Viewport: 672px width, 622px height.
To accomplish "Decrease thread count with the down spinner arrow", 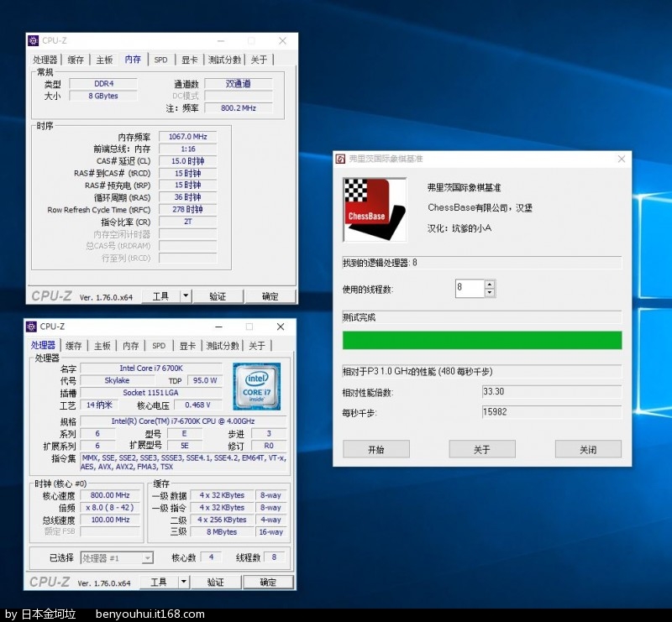I will (x=490, y=293).
